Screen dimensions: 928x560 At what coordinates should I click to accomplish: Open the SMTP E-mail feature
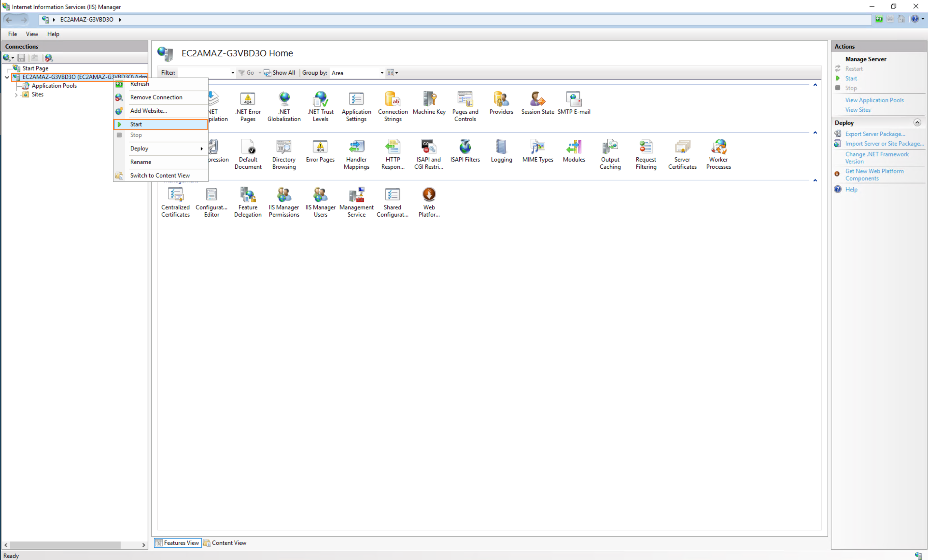point(574,103)
